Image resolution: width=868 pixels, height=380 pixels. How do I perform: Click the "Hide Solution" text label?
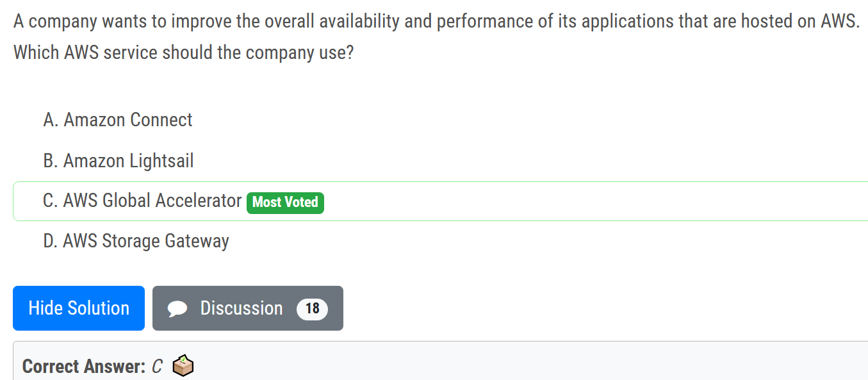(79, 308)
